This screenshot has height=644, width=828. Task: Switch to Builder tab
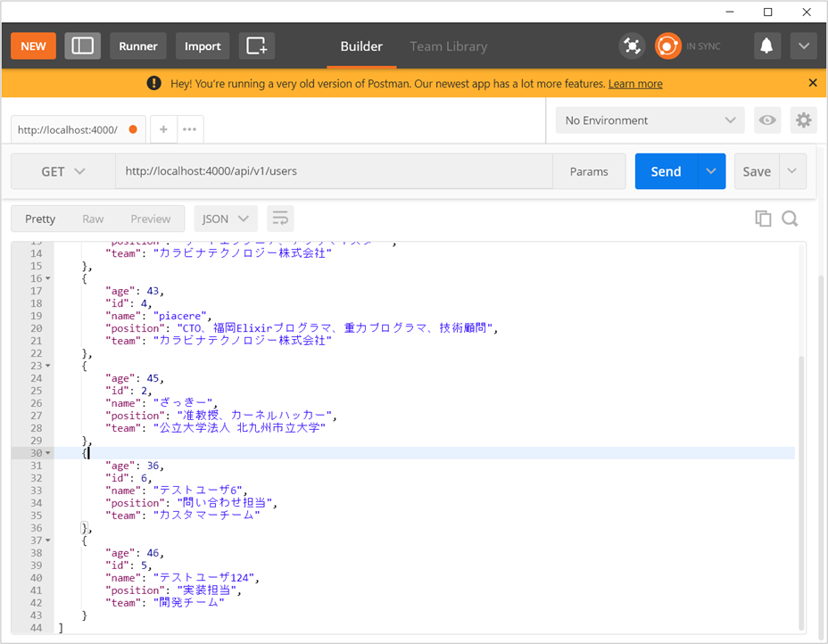(x=361, y=46)
